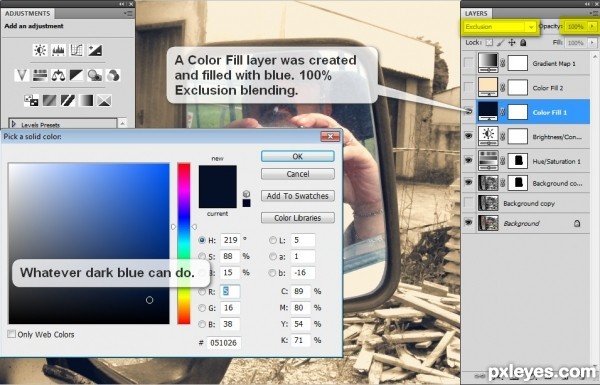Add a Curves adjustment

pyautogui.click(x=77, y=50)
